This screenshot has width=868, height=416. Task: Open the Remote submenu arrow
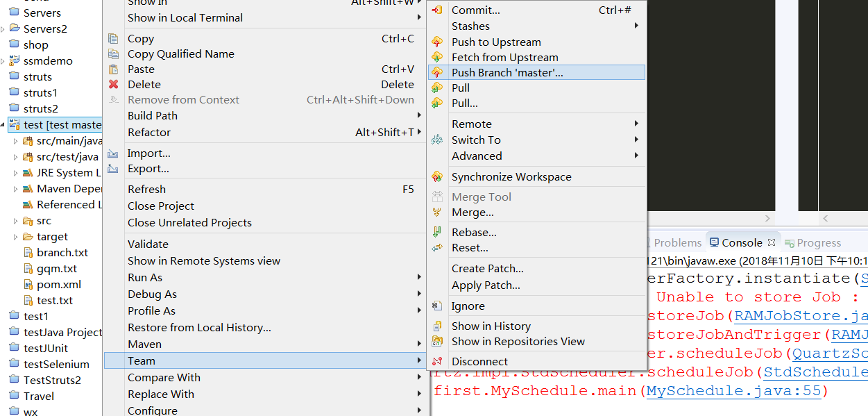(x=636, y=124)
